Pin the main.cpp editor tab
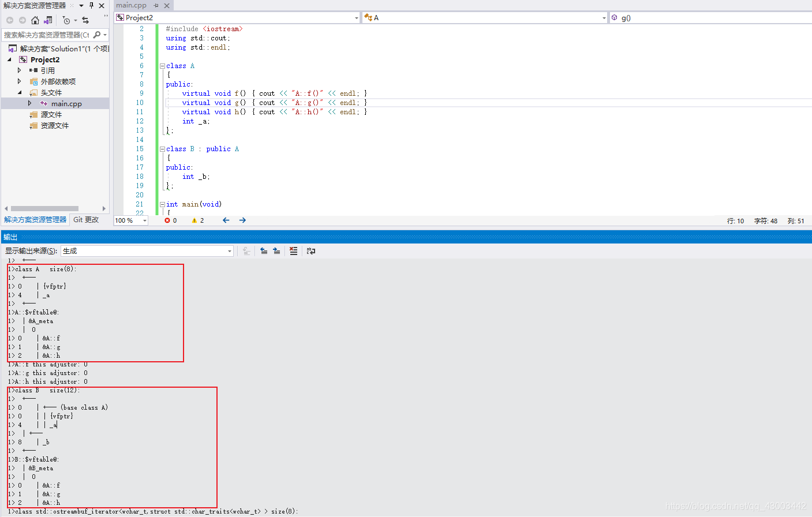This screenshot has height=517, width=812. 156,6
